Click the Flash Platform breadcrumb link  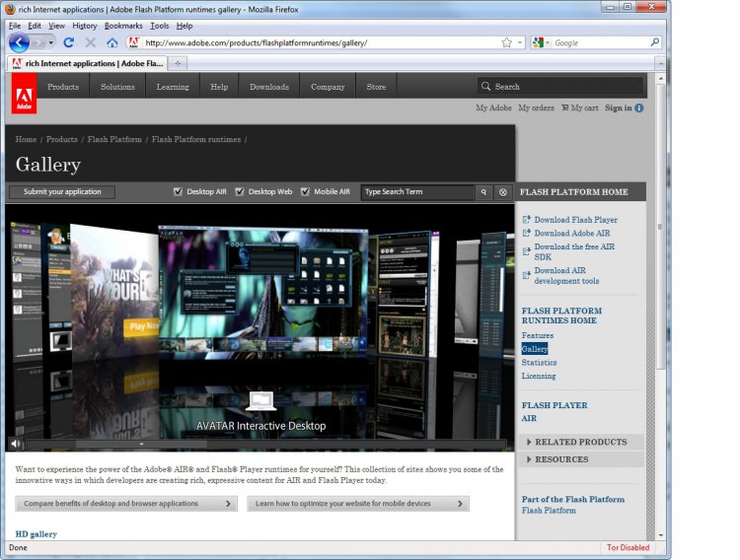click(114, 139)
